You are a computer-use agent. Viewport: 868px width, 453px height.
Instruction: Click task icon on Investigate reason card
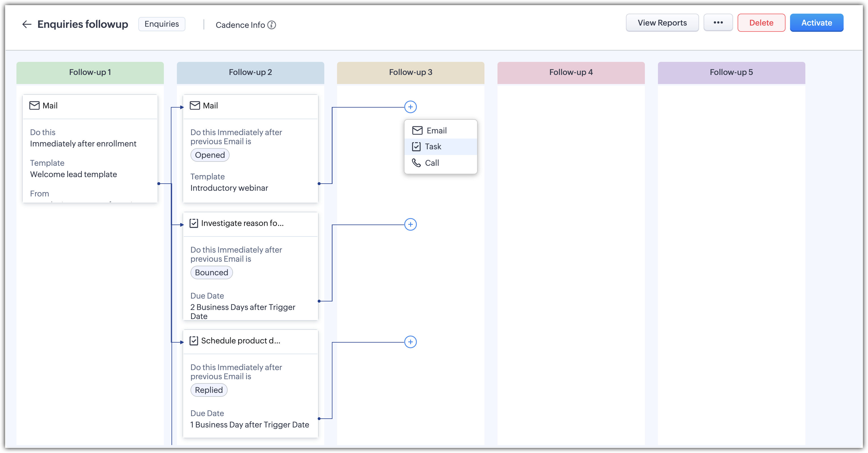click(194, 223)
